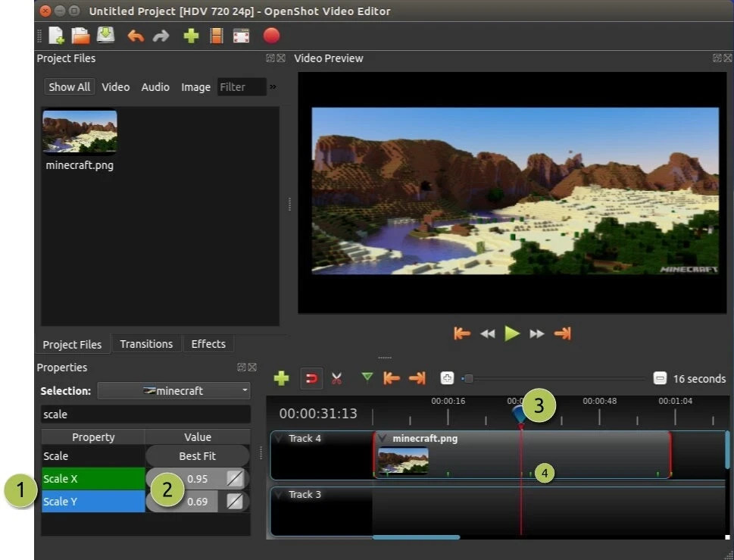734x560 pixels.
Task: Add a new track with the green plus
Action: pos(281,378)
